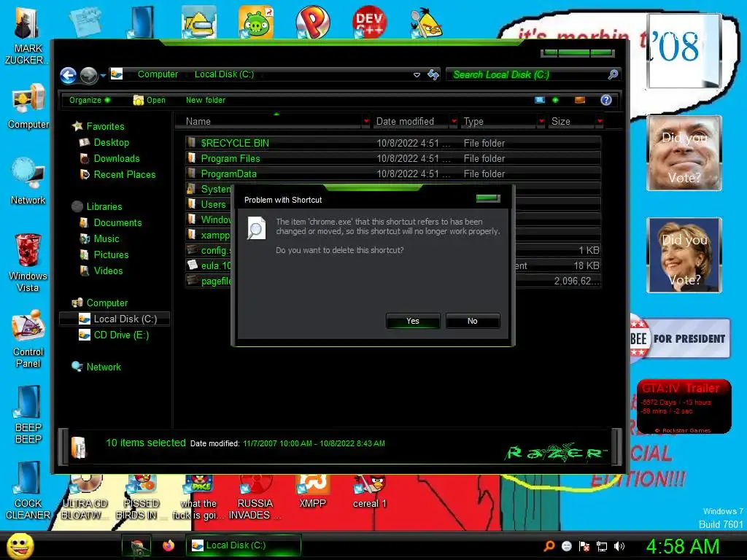Click No in the Problem with Shortcut dialog
Image resolution: width=747 pixels, height=560 pixels.
472,321
